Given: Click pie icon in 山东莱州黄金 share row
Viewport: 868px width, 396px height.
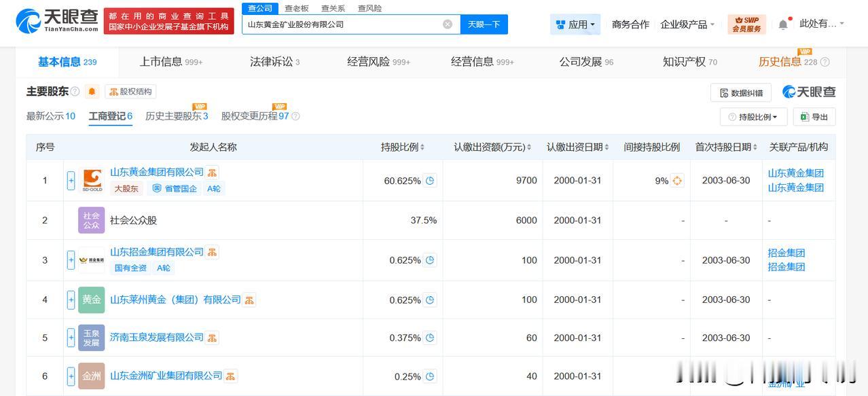Looking at the screenshot, I should pos(430,300).
